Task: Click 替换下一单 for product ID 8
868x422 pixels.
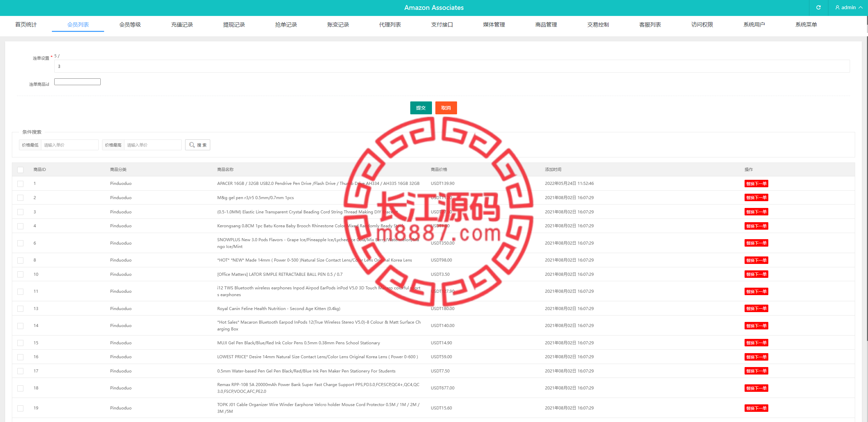Action: point(756,260)
